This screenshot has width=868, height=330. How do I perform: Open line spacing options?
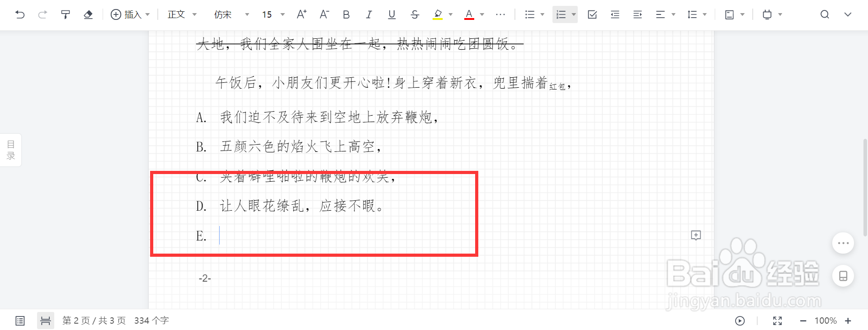point(697,14)
